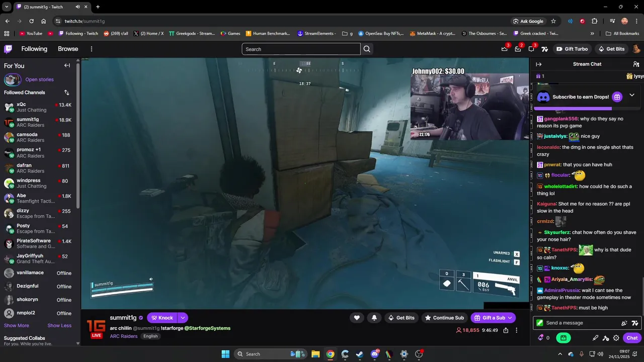This screenshot has height=362, width=644.
Task: Click the Chrome address bar
Action: [282, 21]
